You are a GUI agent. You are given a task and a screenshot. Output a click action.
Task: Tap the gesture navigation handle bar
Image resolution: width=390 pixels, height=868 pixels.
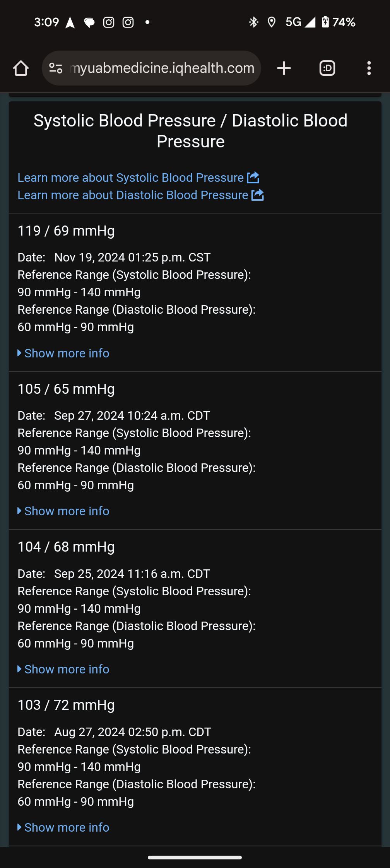[195, 858]
